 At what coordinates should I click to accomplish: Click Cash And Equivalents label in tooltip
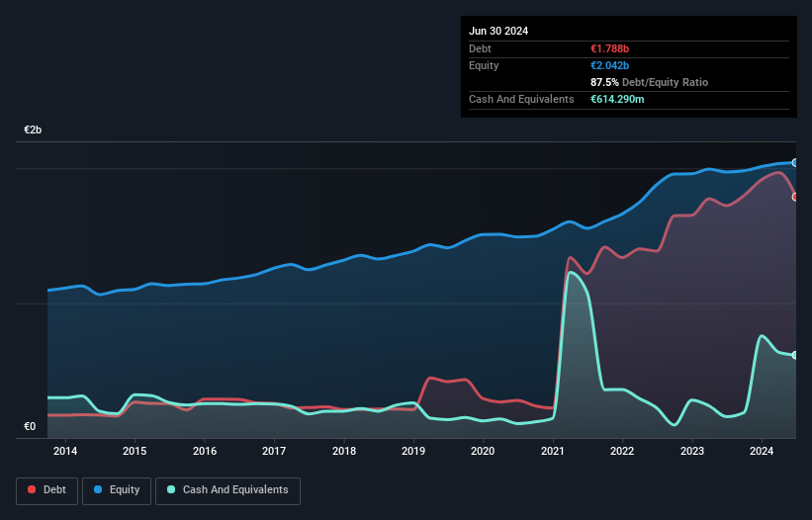521,99
